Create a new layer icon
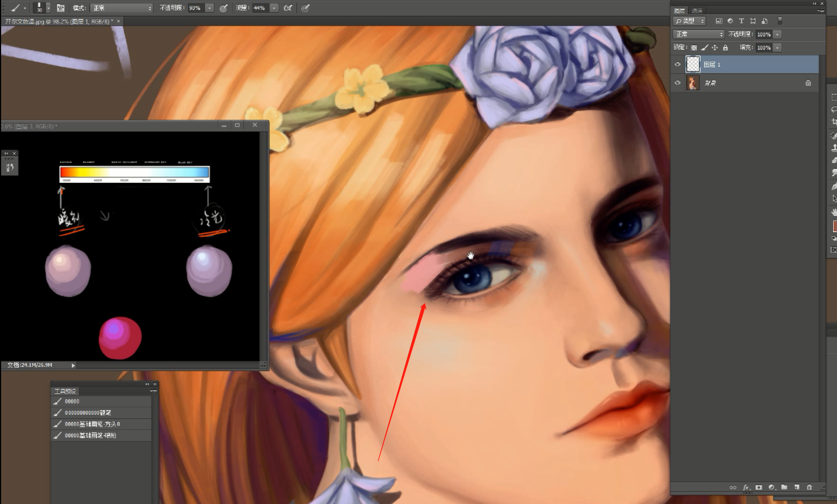This screenshot has width=837, height=504. click(x=797, y=487)
